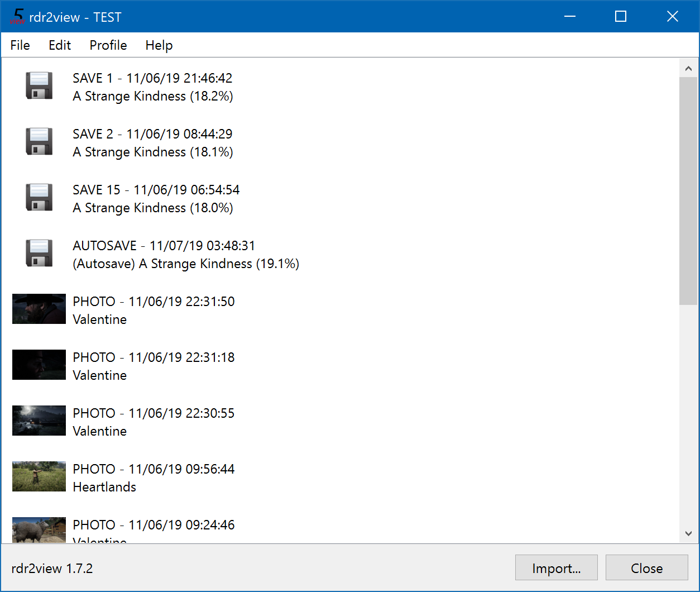The image size is (700, 592).
Task: Select the SAVE 1 A Strange Kindness entry
Action: [x=152, y=87]
